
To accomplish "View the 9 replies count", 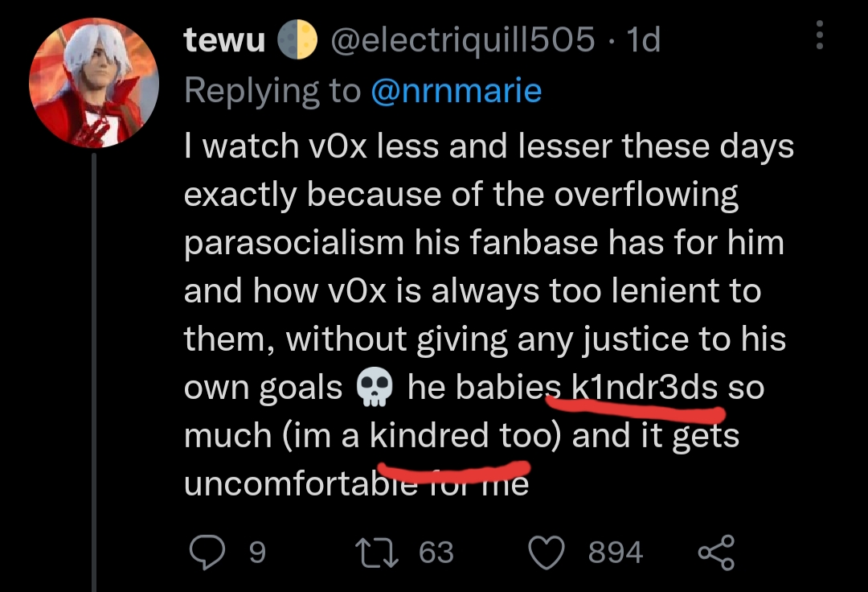I will (257, 552).
